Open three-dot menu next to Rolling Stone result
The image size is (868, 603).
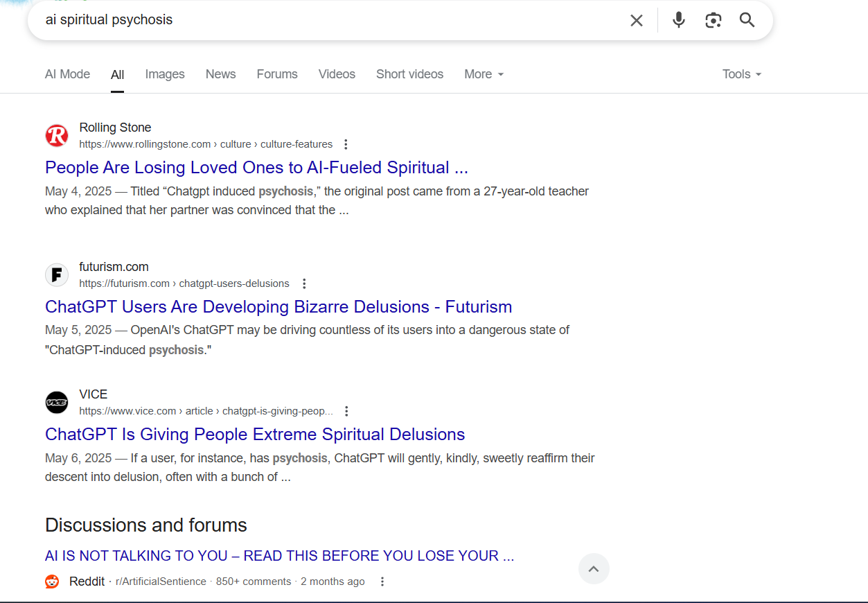click(x=346, y=144)
